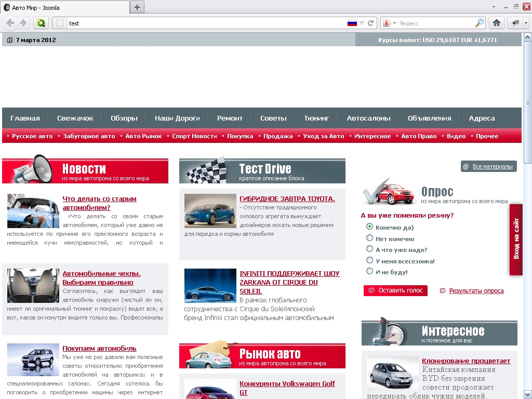Click the blue Toyota hybrid concept thumbnail
The width and height of the screenshot is (532, 399).
pos(210,211)
